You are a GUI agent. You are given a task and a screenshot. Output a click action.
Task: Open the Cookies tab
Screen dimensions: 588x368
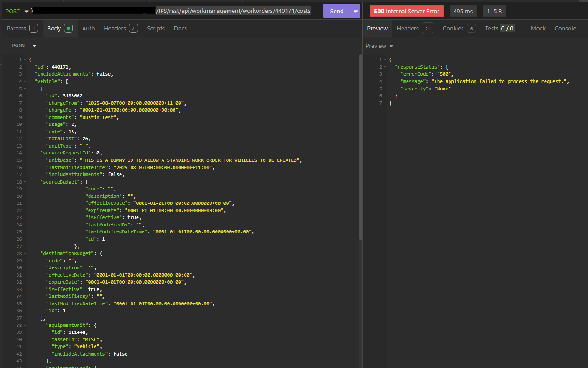coord(459,29)
